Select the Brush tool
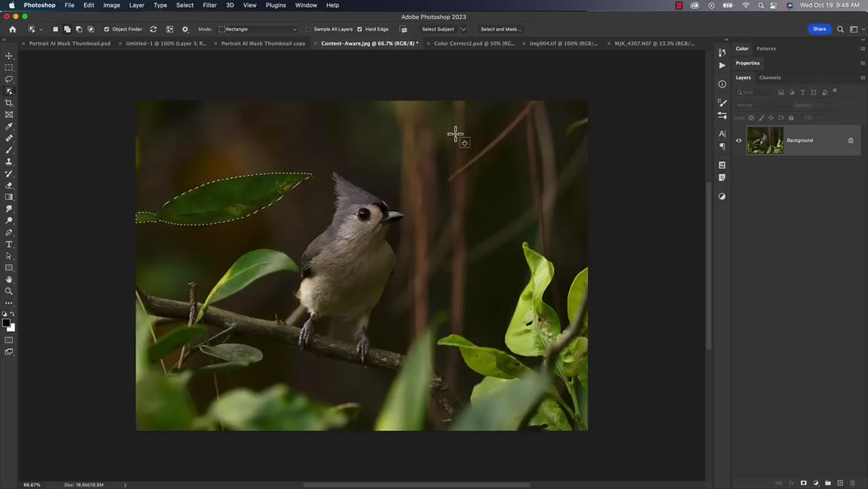 click(x=9, y=150)
